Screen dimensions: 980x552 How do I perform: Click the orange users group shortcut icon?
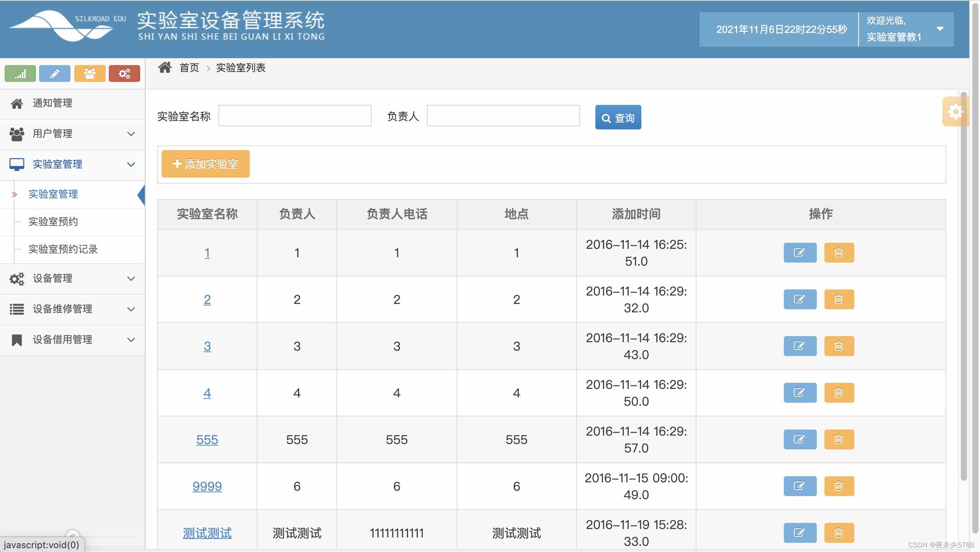point(90,73)
